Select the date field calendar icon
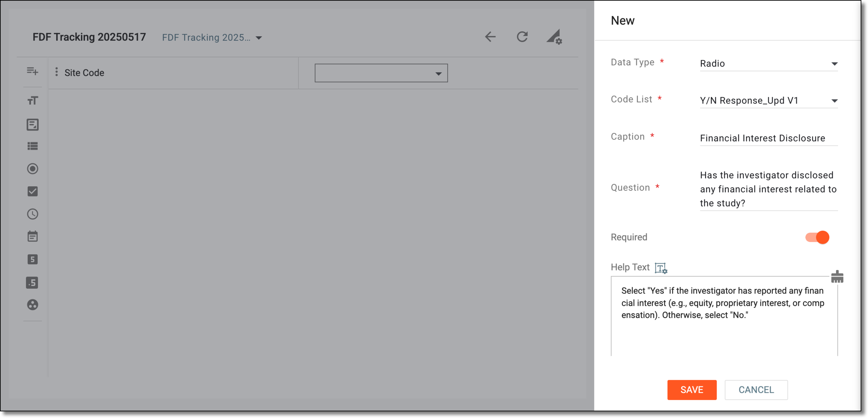The image size is (868, 418). click(33, 237)
